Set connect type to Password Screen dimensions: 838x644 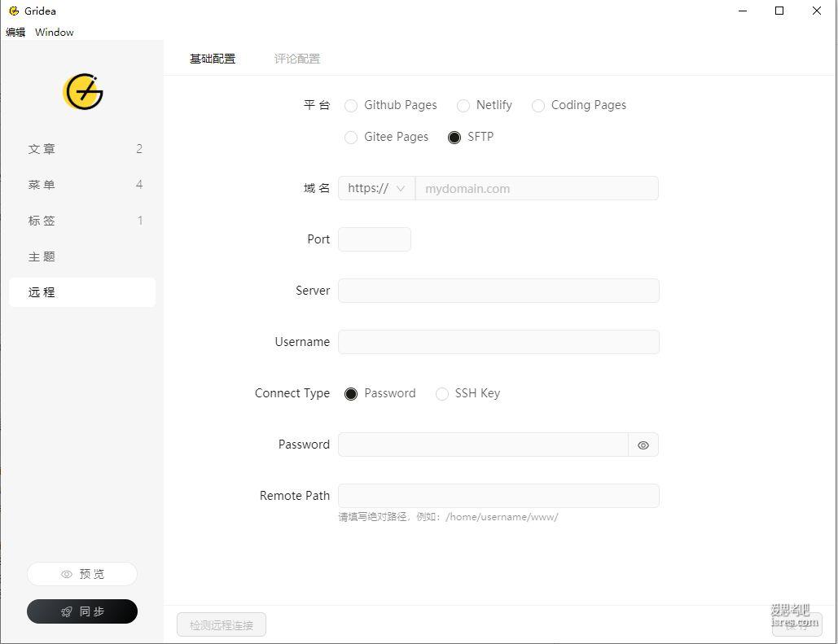pos(351,394)
